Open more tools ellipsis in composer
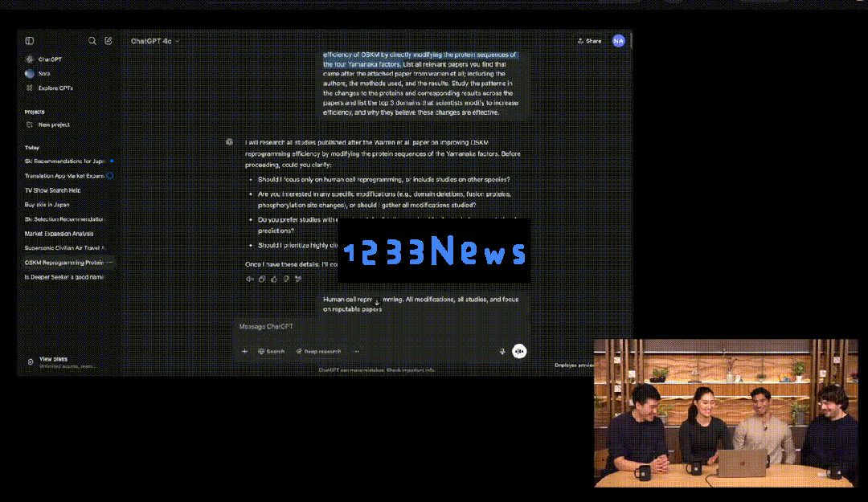The image size is (868, 502). pyautogui.click(x=356, y=352)
